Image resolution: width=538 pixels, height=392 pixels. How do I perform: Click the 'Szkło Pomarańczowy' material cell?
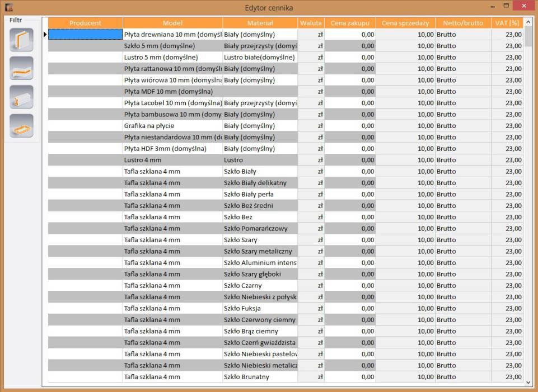pos(260,229)
